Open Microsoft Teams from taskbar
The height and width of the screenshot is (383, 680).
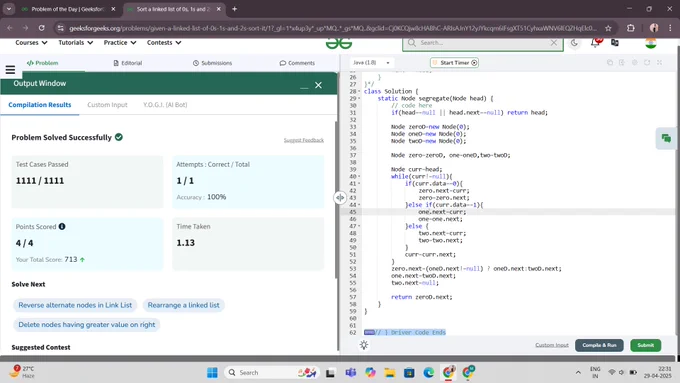point(350,373)
